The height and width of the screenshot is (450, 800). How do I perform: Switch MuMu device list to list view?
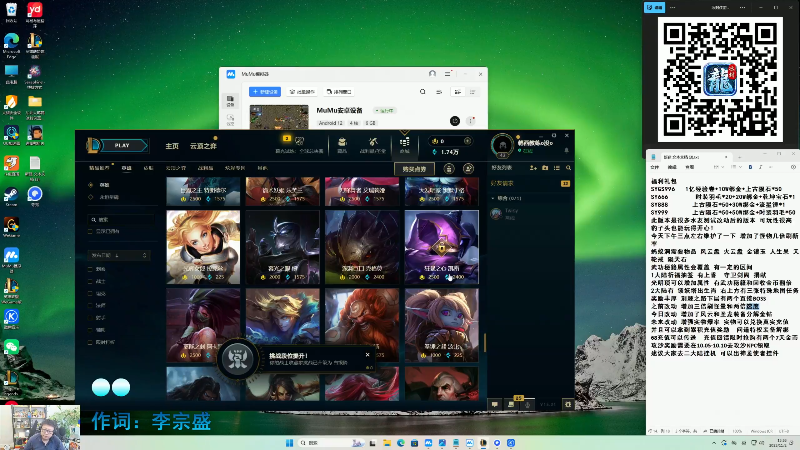472,92
